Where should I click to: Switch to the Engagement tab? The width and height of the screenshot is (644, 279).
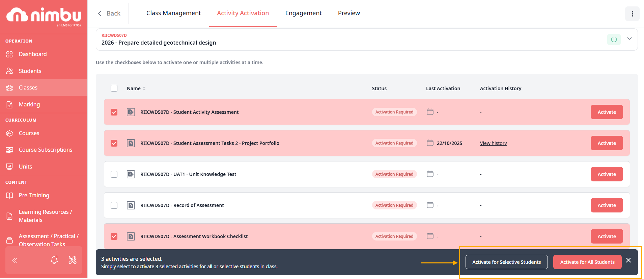303,13
